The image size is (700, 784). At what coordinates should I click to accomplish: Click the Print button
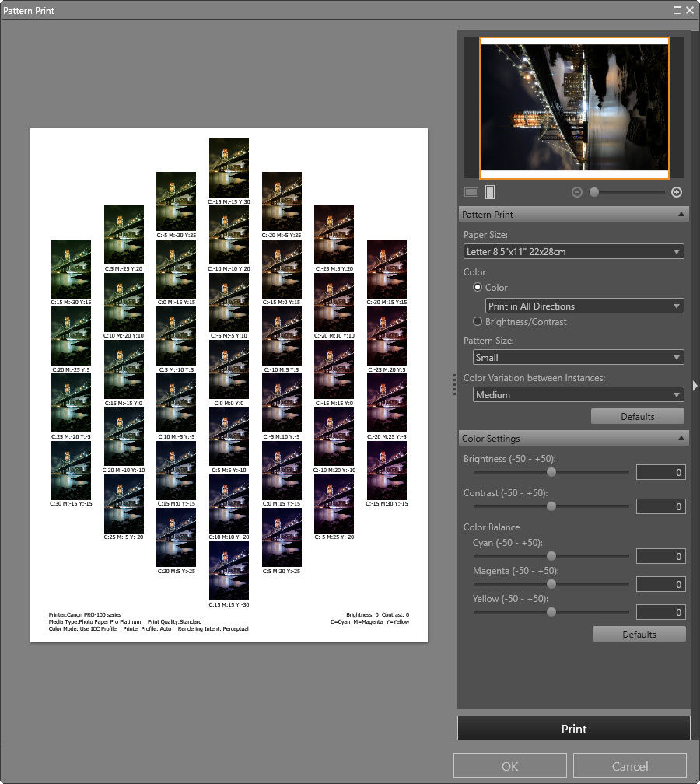(x=573, y=728)
